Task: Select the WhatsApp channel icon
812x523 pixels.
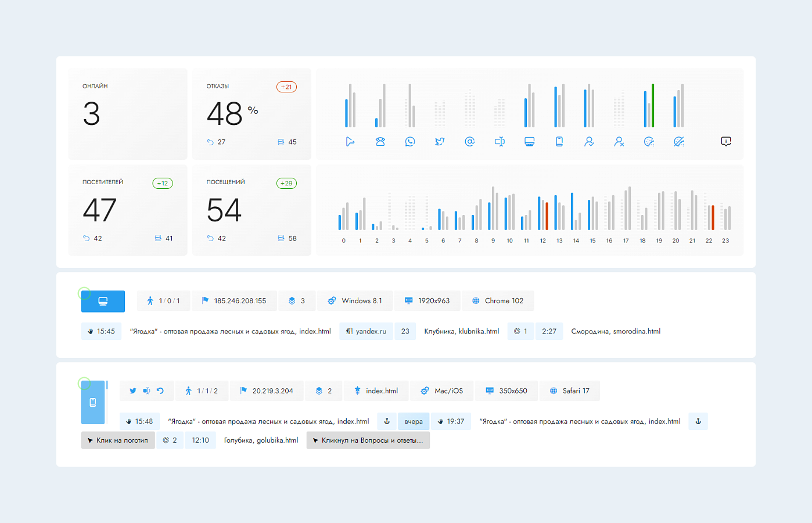Action: coord(410,141)
